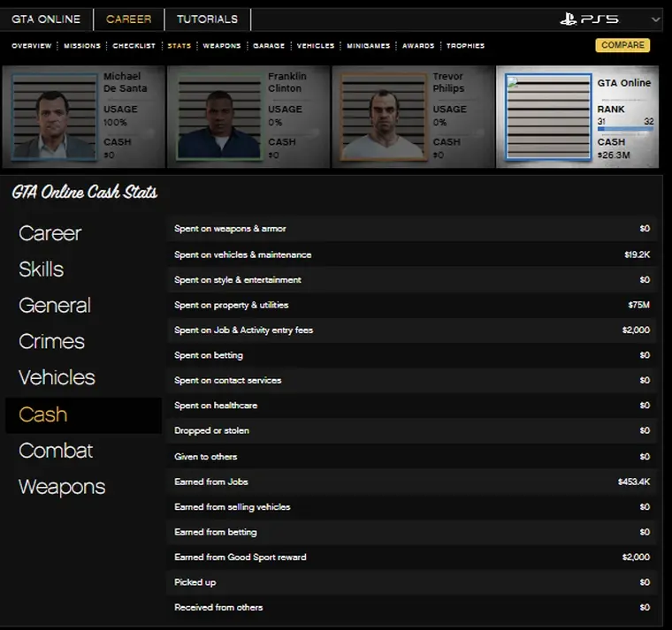The image size is (672, 630).
Task: Expand the platform dropdown chevron
Action: pos(655,19)
